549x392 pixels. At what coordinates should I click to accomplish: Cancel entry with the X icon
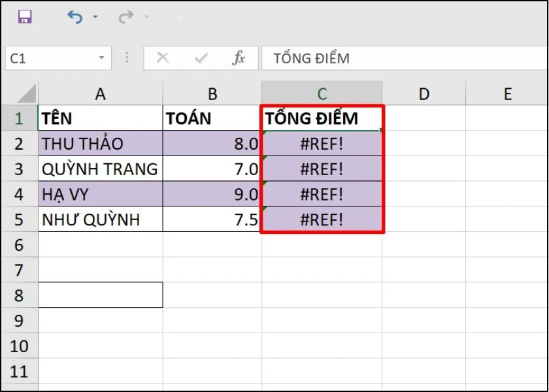163,57
